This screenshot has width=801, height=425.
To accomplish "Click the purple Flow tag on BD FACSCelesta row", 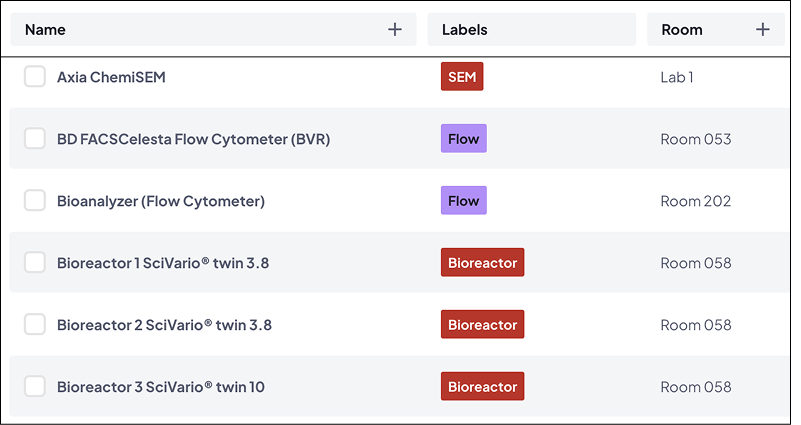I will tap(464, 139).
